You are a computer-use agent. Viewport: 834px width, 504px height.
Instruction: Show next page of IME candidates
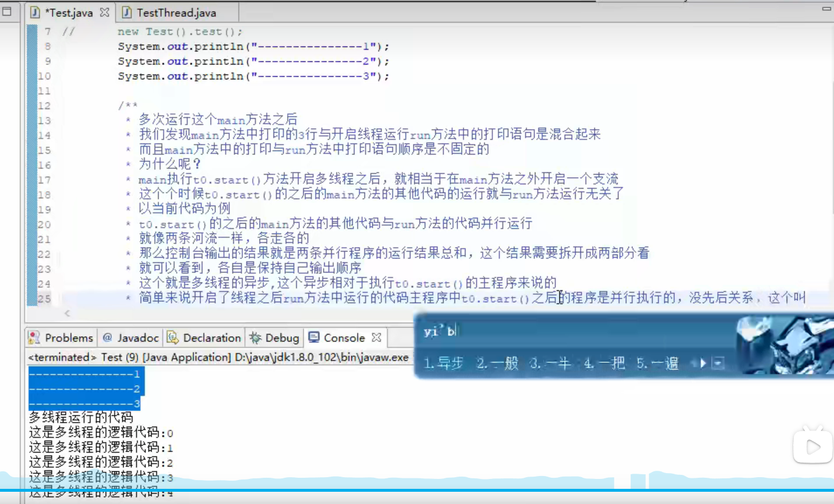click(703, 364)
